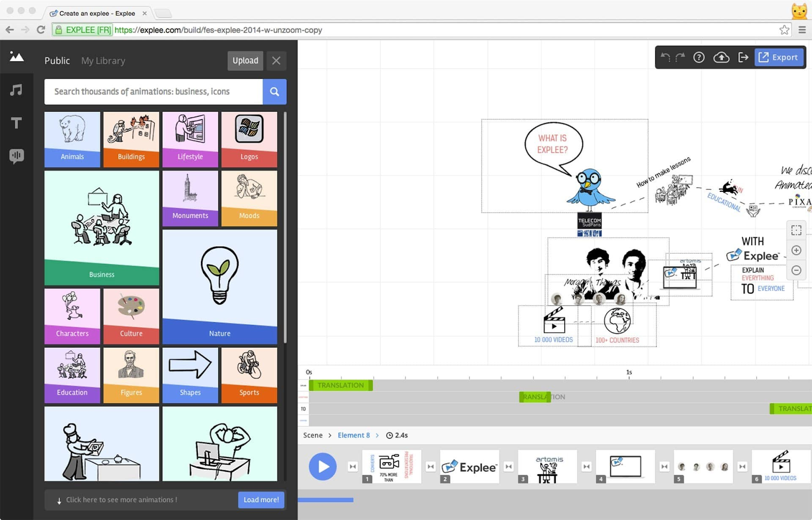The width and height of the screenshot is (812, 520).
Task: Open the Buildings category
Action: click(131, 140)
